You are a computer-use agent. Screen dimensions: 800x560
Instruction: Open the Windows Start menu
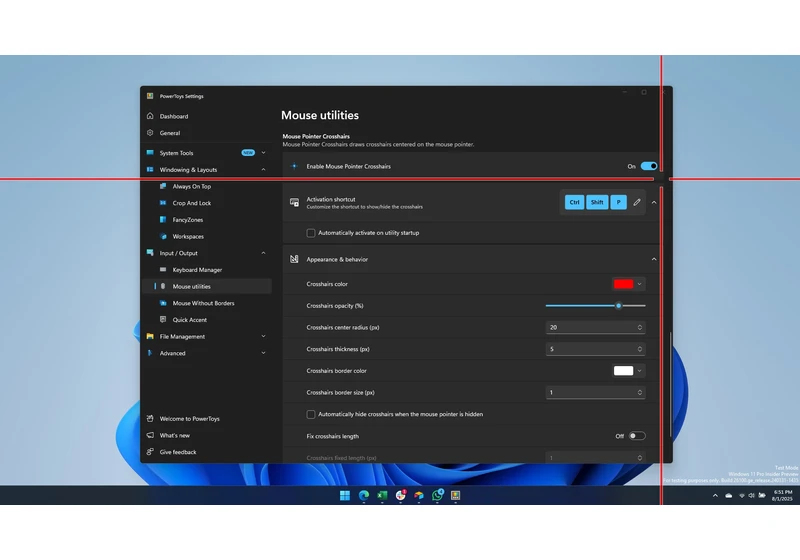345,495
